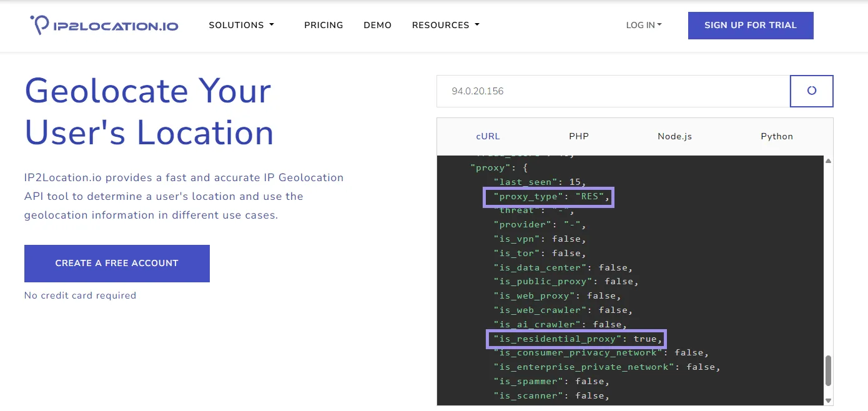Switch to the PHP tab

click(x=579, y=136)
